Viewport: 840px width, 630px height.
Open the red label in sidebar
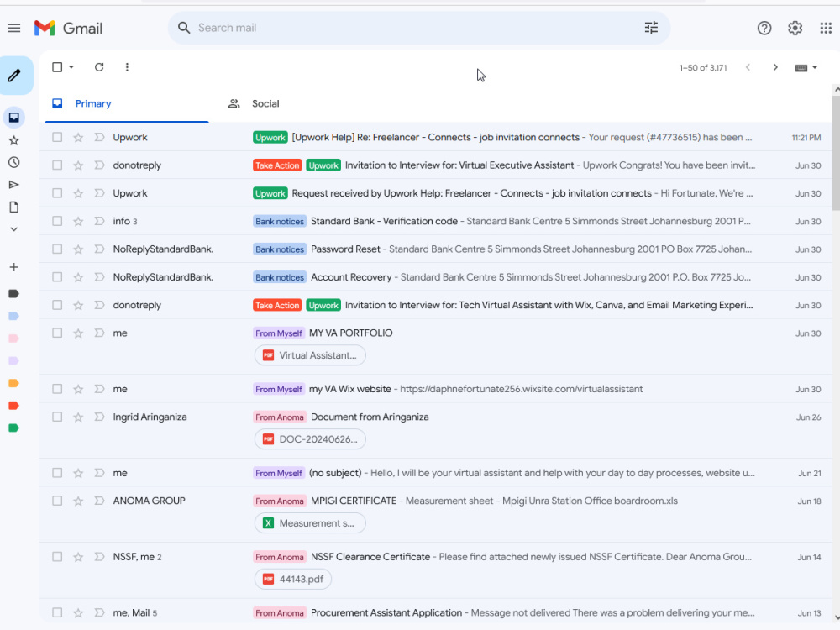click(14, 406)
